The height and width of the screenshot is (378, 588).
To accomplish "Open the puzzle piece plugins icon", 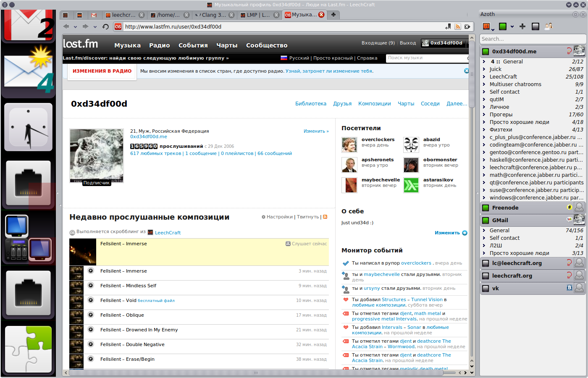I will coord(29,349).
